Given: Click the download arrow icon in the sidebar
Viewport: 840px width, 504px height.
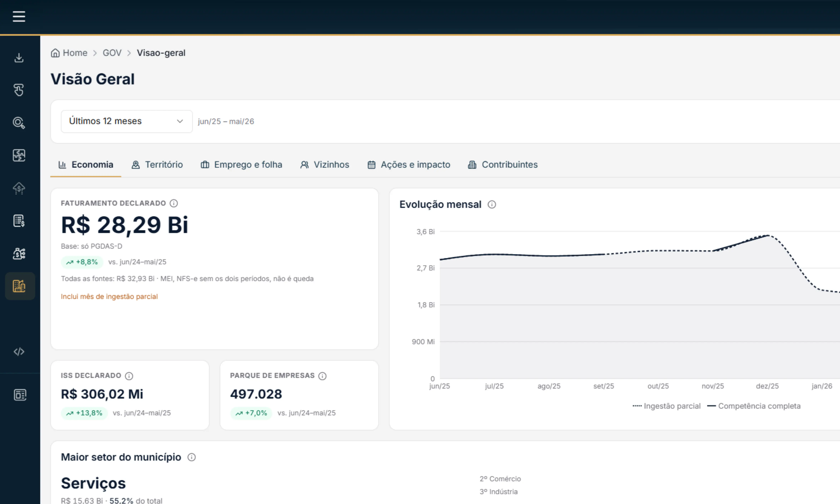Looking at the screenshot, I should point(19,58).
